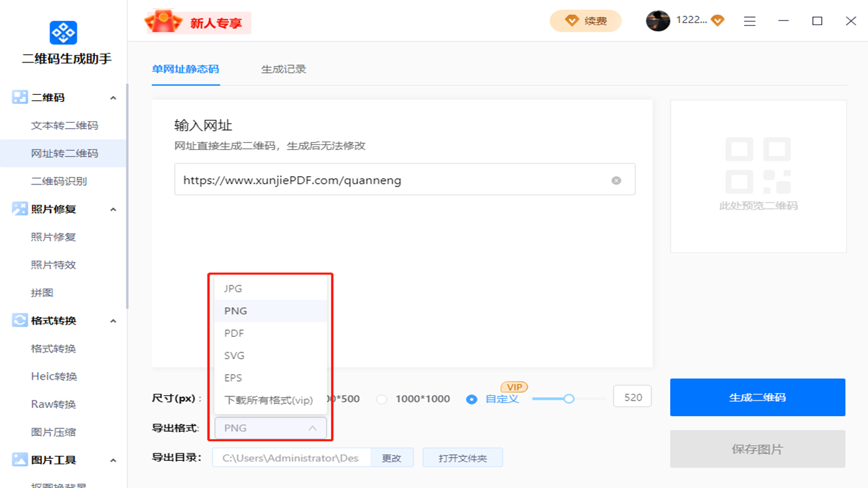Click inside the 520 size input field
Screen dimensions: 868x488
[x=631, y=396]
